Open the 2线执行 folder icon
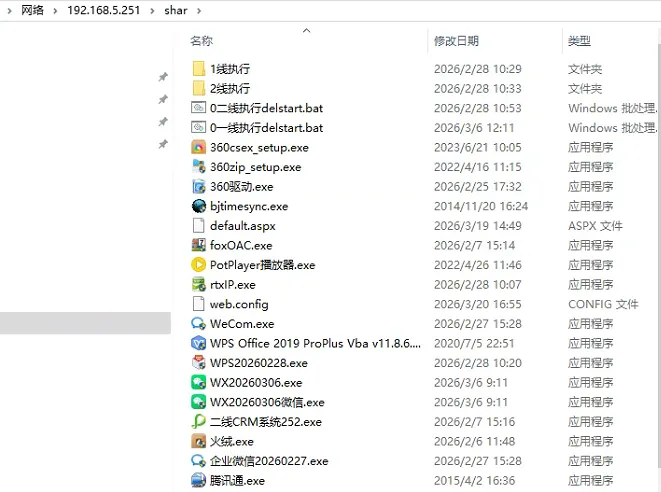661x492 pixels. (x=199, y=89)
